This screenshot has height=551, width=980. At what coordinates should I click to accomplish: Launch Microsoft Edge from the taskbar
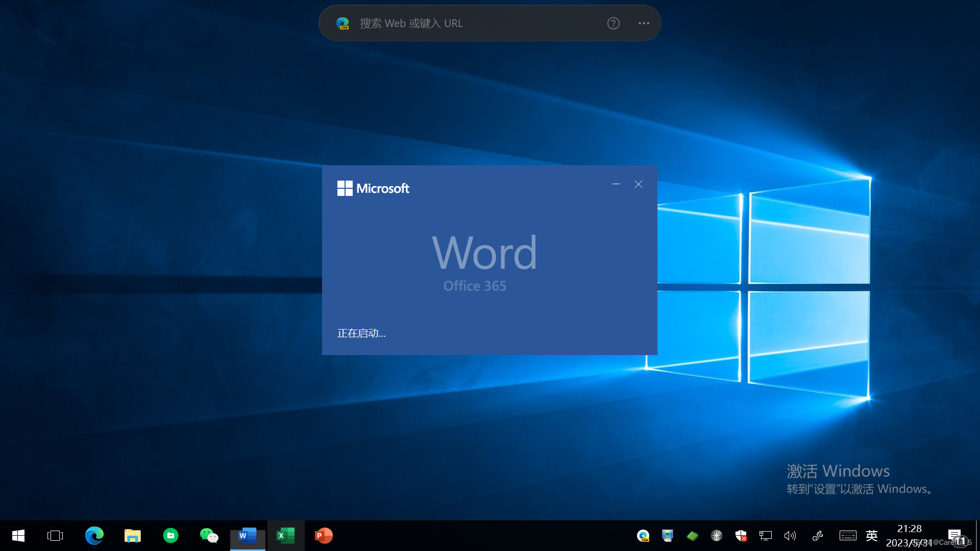click(x=94, y=536)
